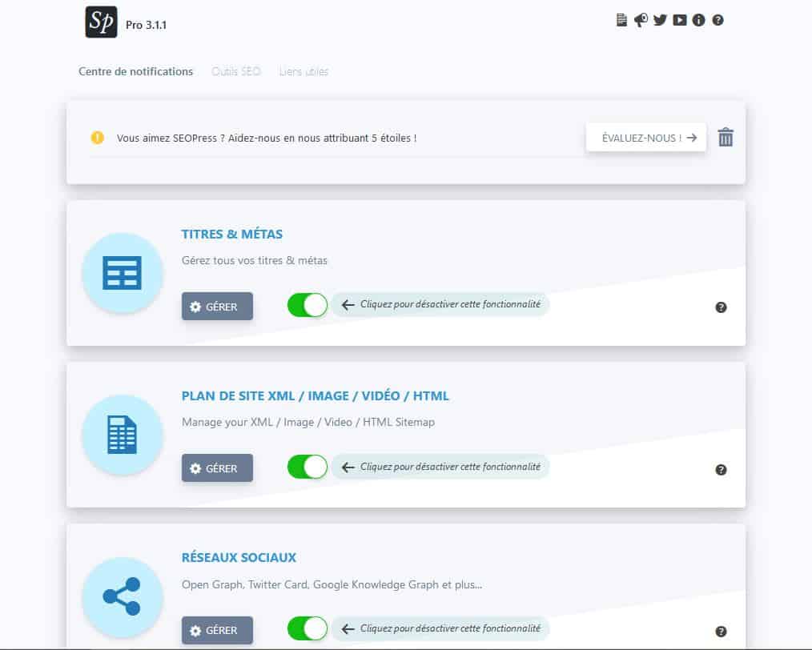
Task: Click 'Gérez tous vos titres & métas' description
Action: click(x=255, y=260)
